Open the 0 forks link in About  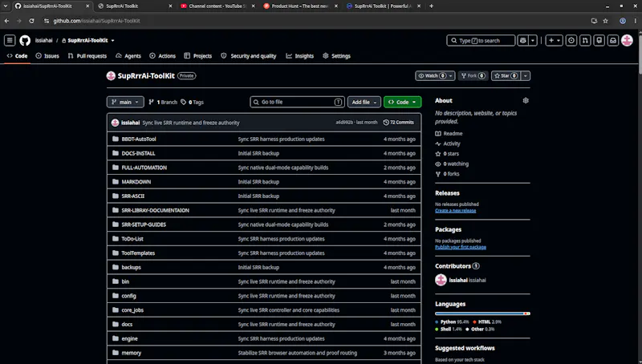click(447, 174)
